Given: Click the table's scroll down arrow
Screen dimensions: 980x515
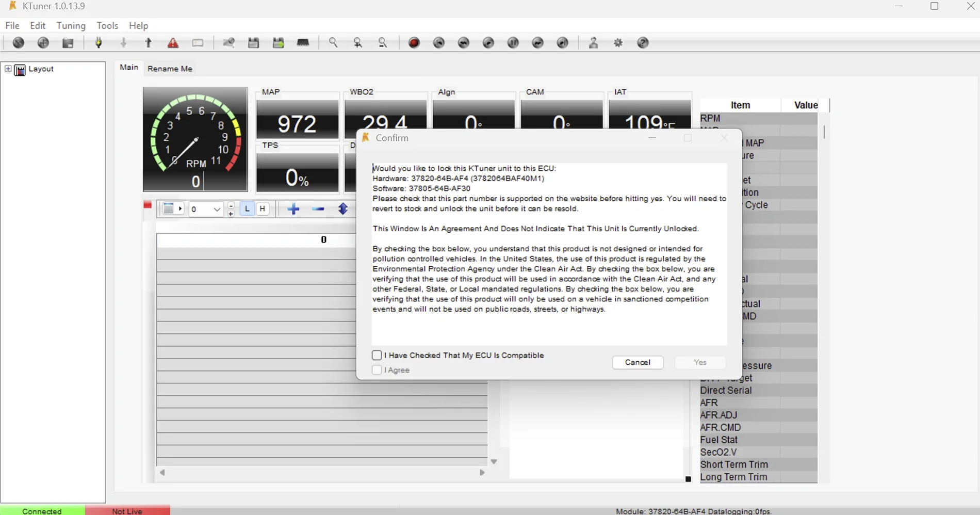Looking at the screenshot, I should click(x=494, y=462).
